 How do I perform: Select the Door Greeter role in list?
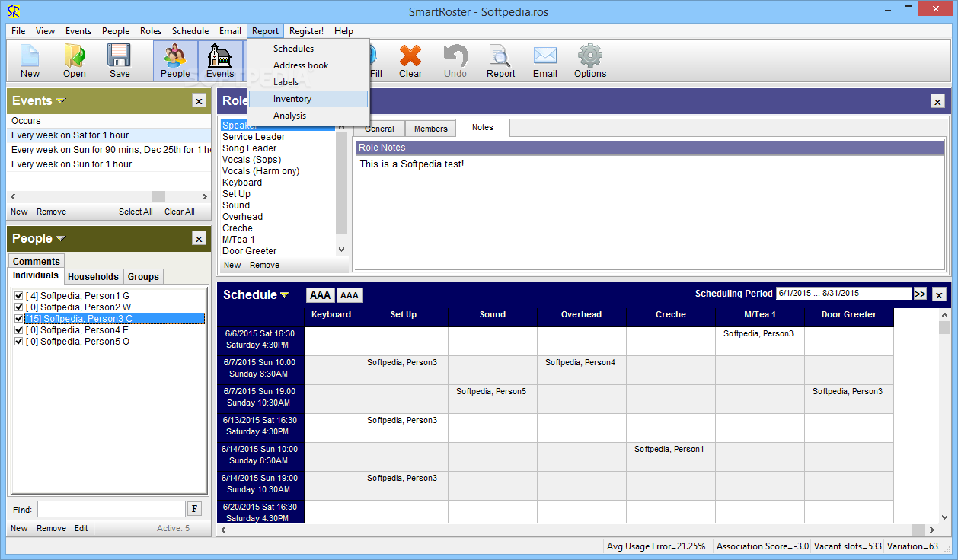coord(249,251)
